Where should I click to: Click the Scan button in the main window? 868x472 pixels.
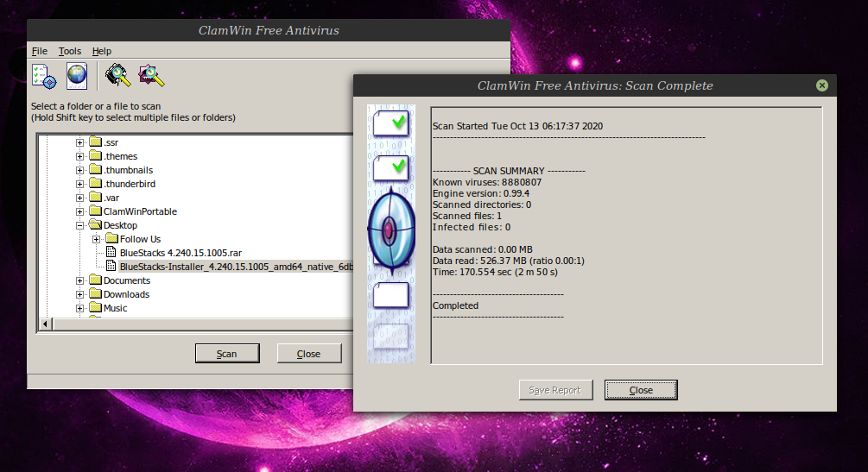(x=227, y=354)
